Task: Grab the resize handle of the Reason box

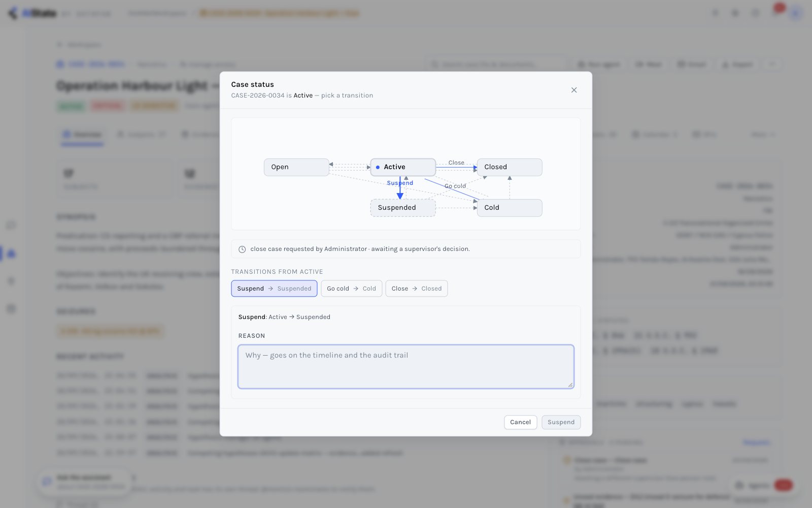Action: point(570,385)
